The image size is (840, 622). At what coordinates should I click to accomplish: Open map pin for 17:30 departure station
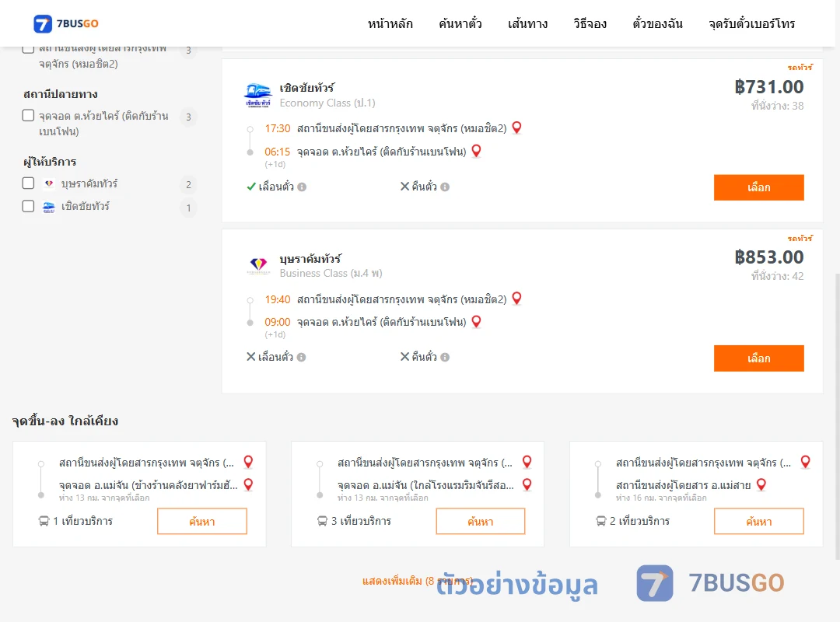517,128
